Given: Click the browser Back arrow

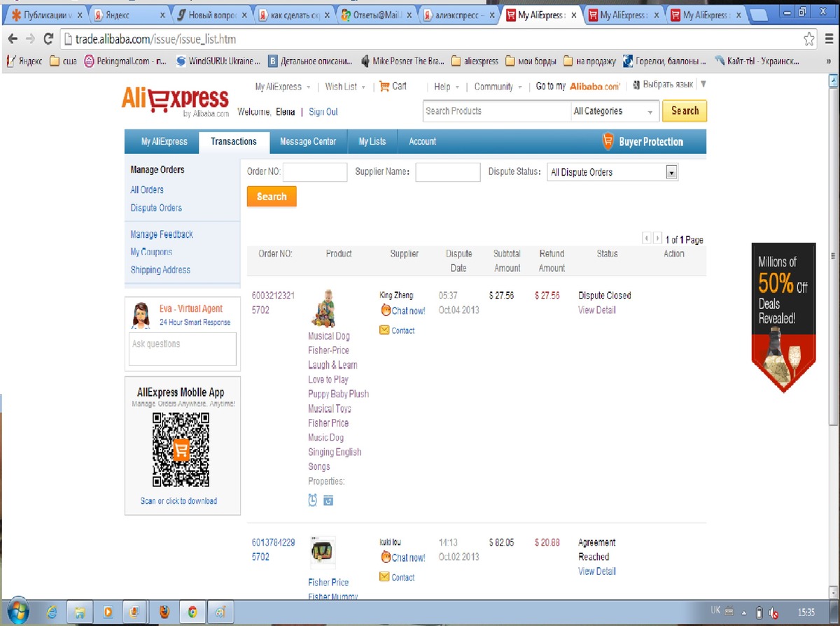Looking at the screenshot, I should [13, 39].
